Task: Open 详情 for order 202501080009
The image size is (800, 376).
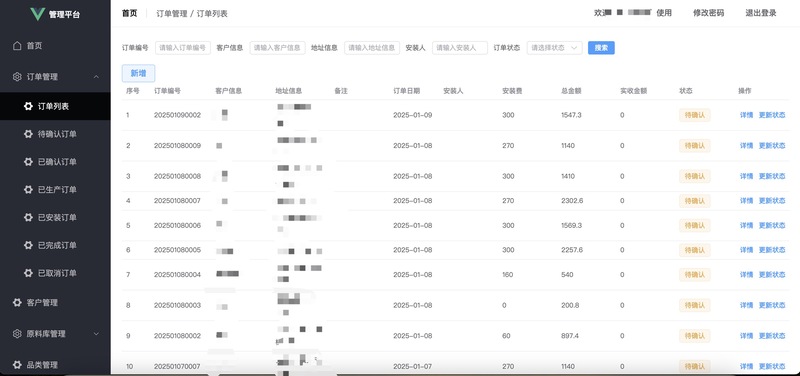Action: (x=746, y=145)
